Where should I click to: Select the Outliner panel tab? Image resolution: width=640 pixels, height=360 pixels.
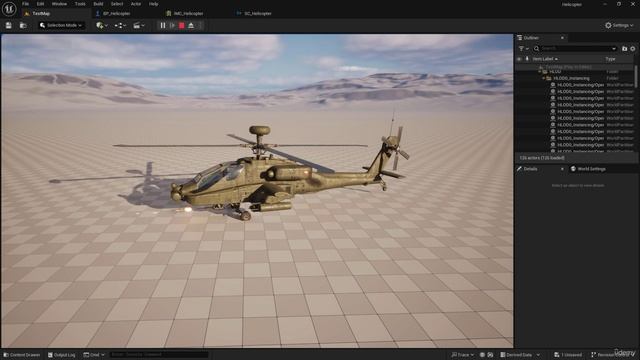click(531, 38)
